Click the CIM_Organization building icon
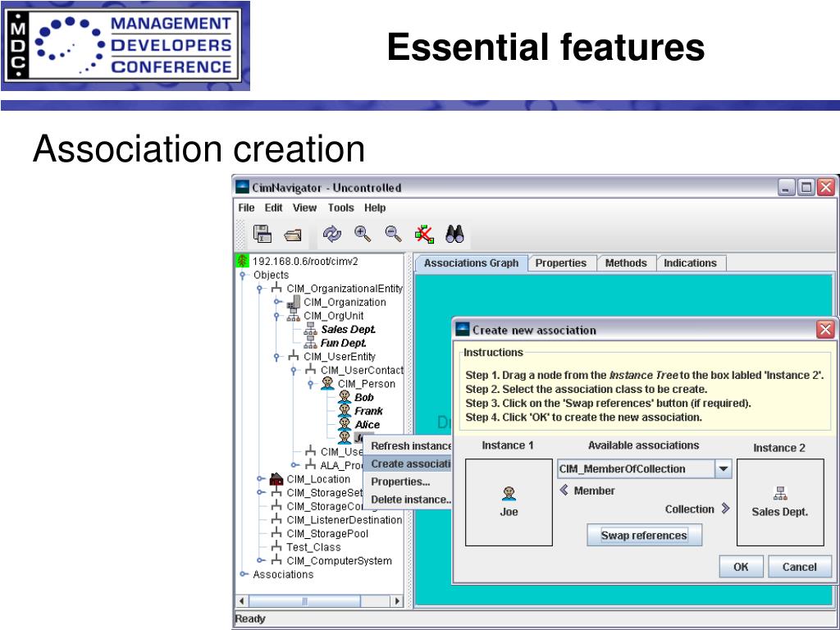Image resolution: width=840 pixels, height=630 pixels. [x=294, y=302]
